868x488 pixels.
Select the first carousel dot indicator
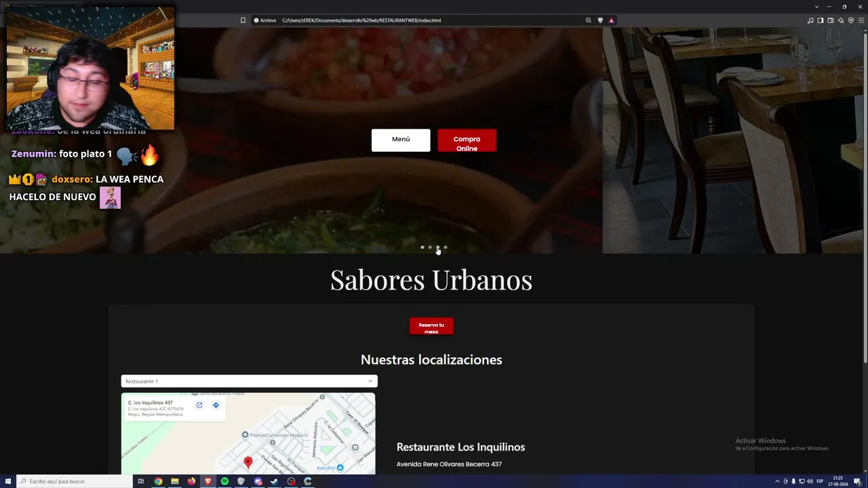(422, 247)
